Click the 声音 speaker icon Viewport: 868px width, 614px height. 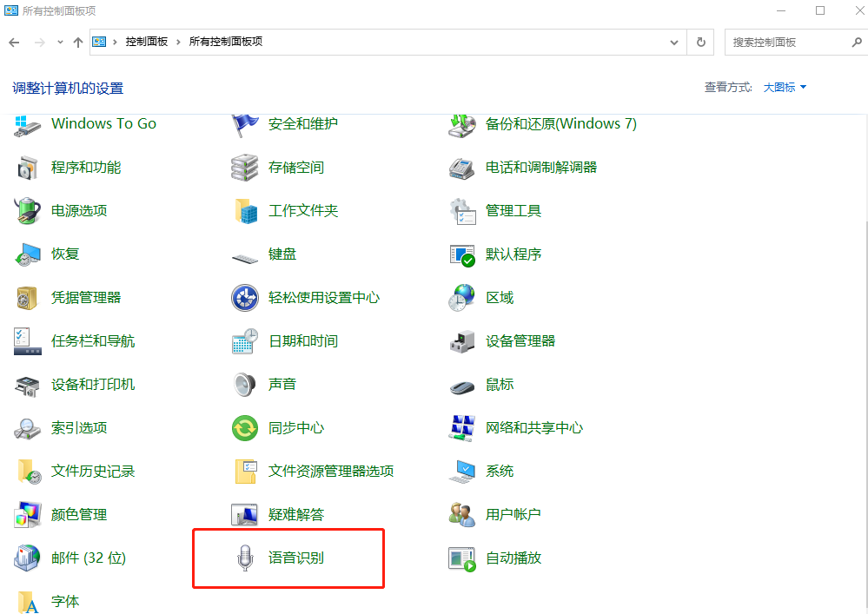point(245,385)
